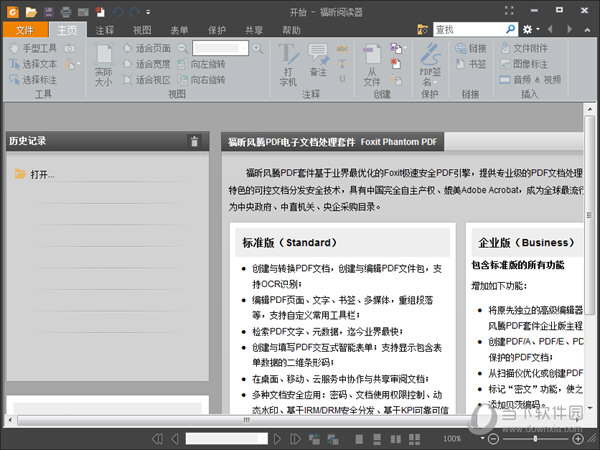Go to first page in status bar
600x450 pixels.
pyautogui.click(x=157, y=439)
